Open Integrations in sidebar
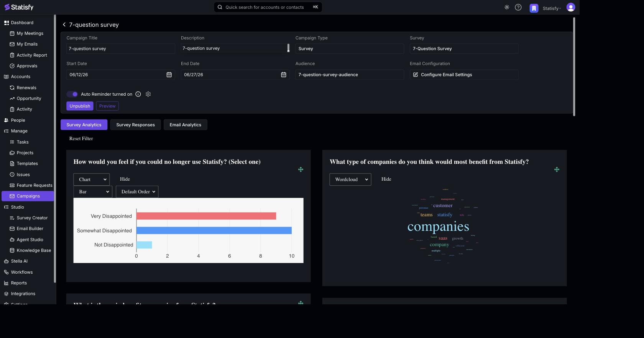The image size is (644, 338). tap(23, 294)
